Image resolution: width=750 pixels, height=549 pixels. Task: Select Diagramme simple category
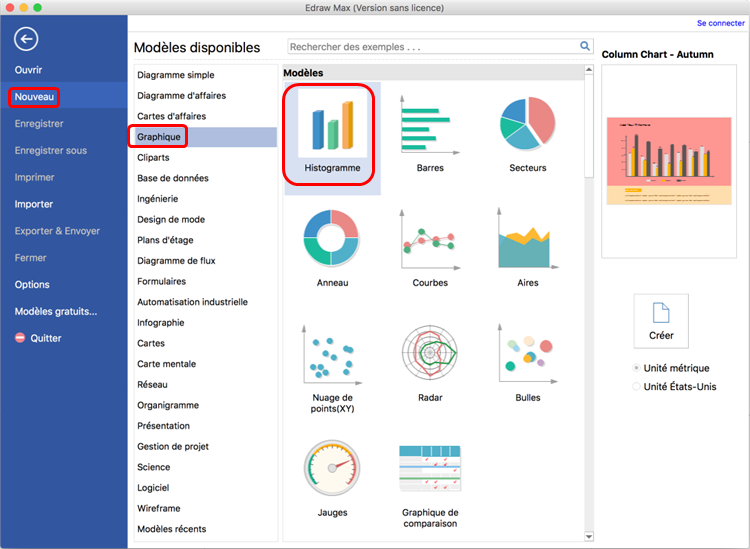[x=176, y=75]
